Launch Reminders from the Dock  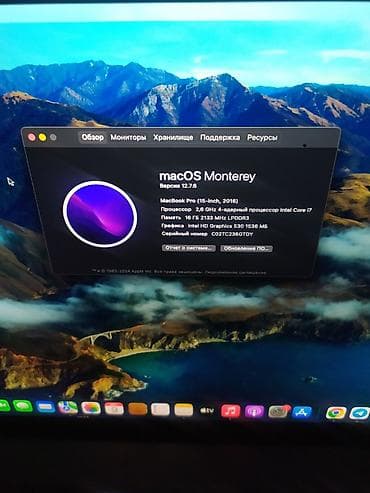click(160, 409)
